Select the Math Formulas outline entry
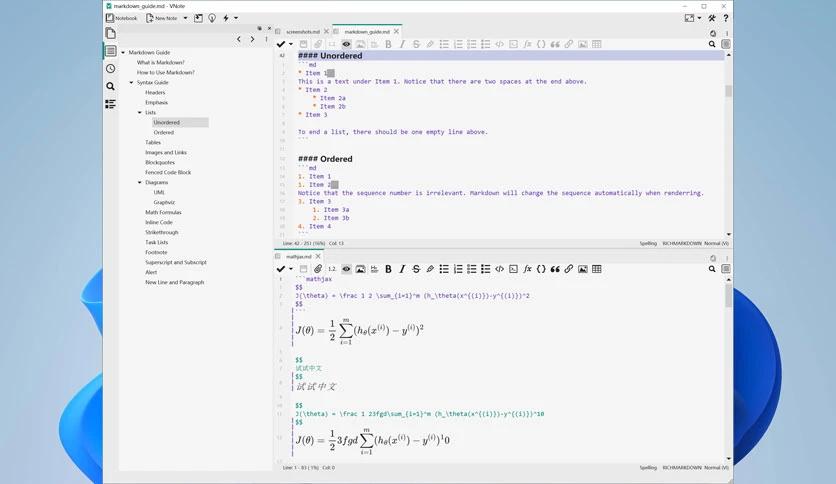 click(x=163, y=212)
